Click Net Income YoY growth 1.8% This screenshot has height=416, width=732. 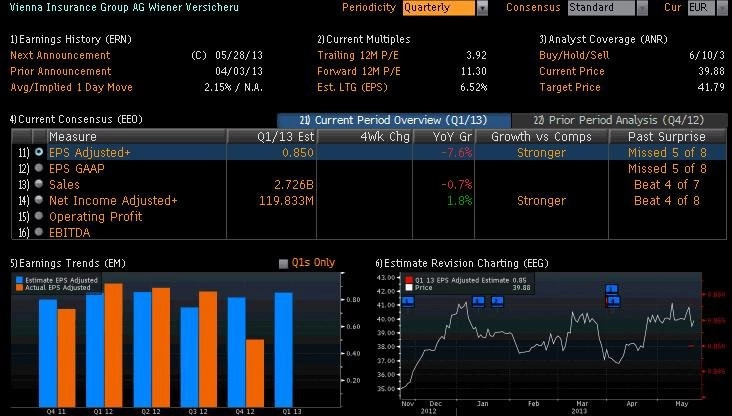pos(460,201)
